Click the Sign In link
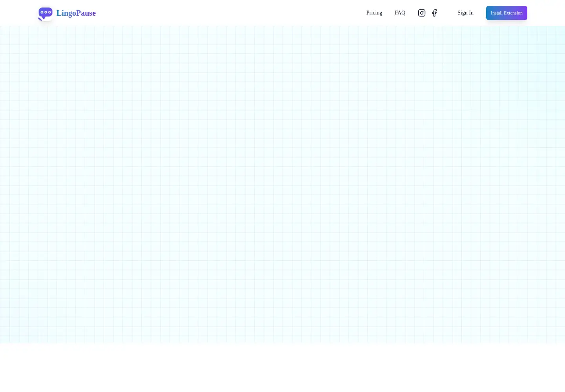 [x=465, y=13]
